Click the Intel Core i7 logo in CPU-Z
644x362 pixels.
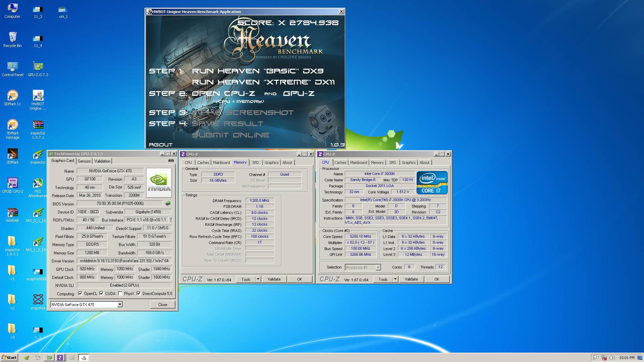click(432, 183)
